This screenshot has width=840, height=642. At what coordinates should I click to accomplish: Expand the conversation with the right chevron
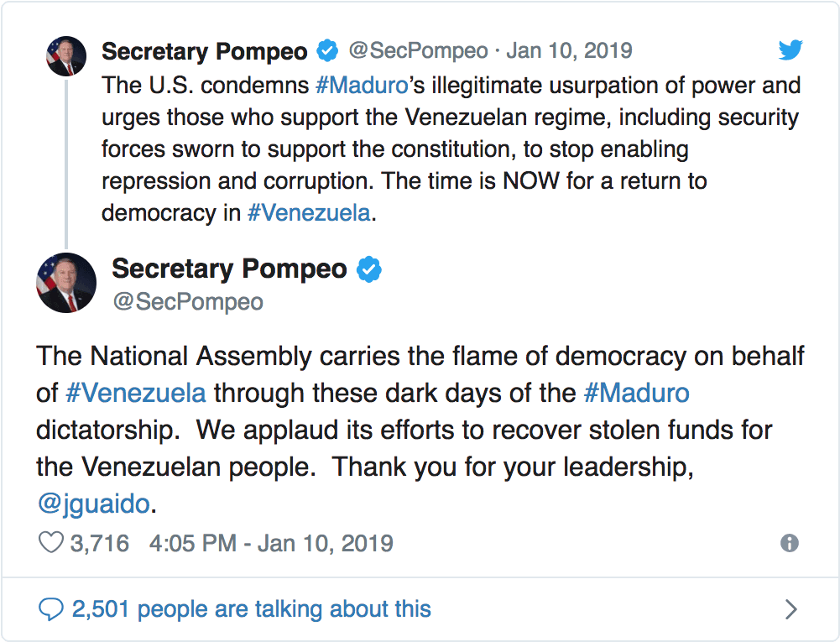790,608
